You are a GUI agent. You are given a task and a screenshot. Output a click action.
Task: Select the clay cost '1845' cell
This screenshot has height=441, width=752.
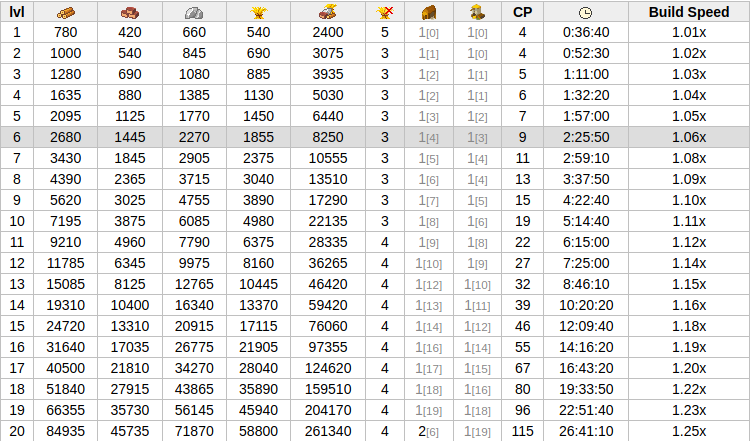130,158
